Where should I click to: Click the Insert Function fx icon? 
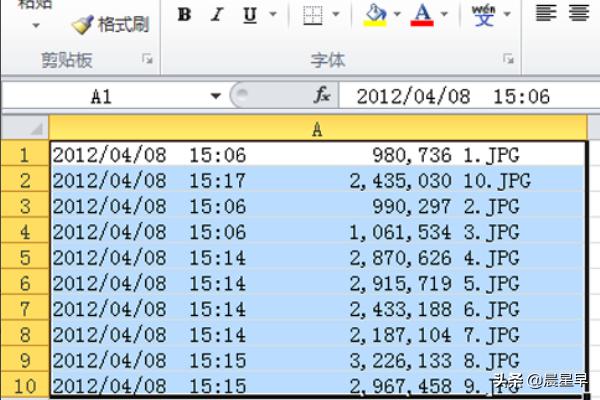pyautogui.click(x=322, y=95)
